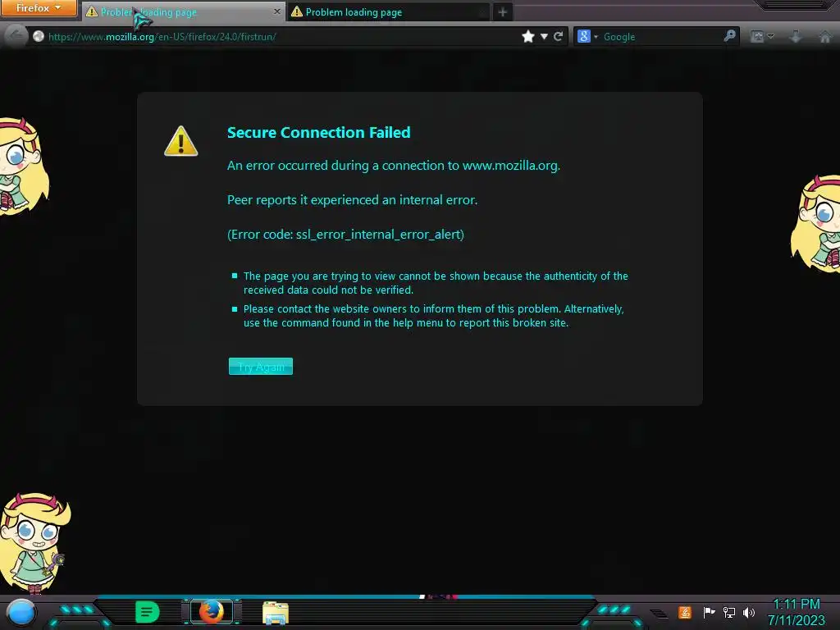Click the Peer reports internal error message
This screenshot has width=840, height=630.
[352, 200]
